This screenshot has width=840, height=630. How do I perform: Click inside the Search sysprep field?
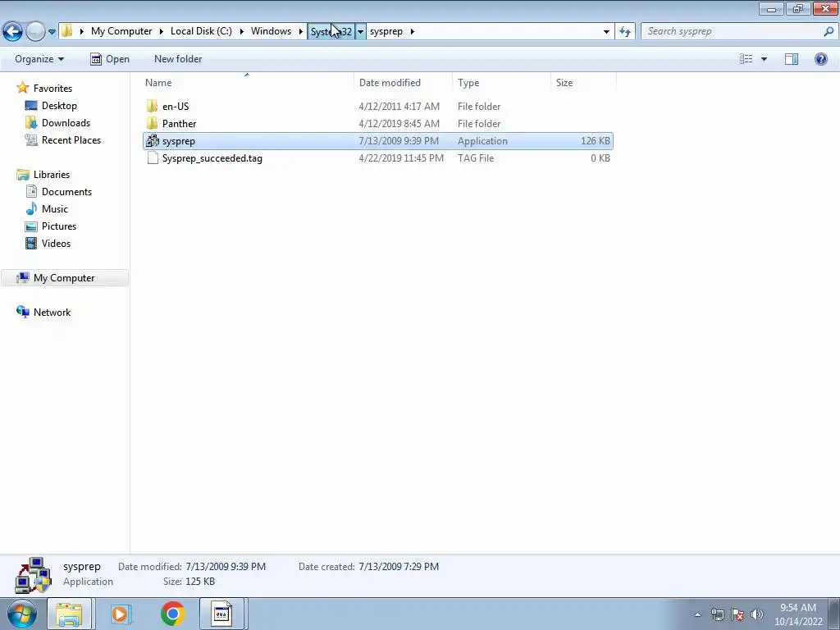(733, 31)
